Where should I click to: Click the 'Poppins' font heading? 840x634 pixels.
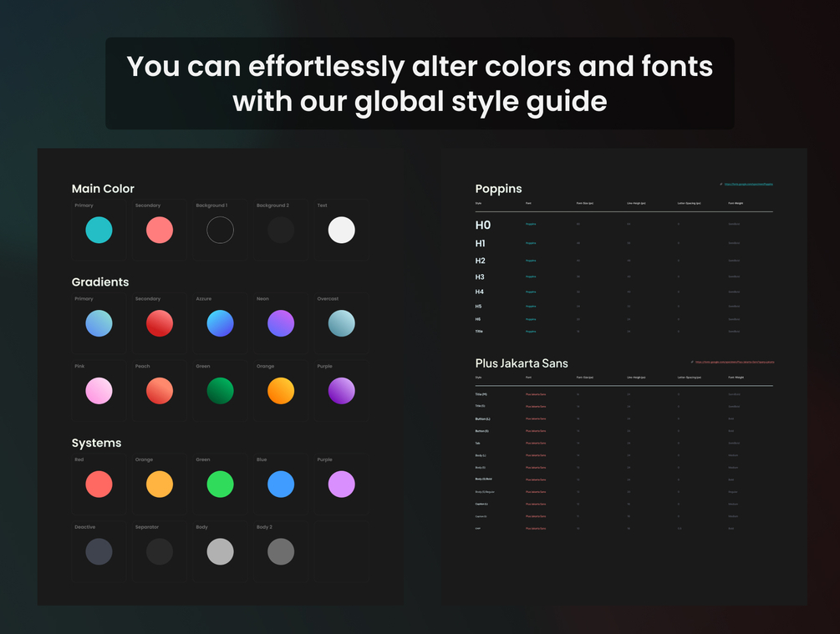498,189
